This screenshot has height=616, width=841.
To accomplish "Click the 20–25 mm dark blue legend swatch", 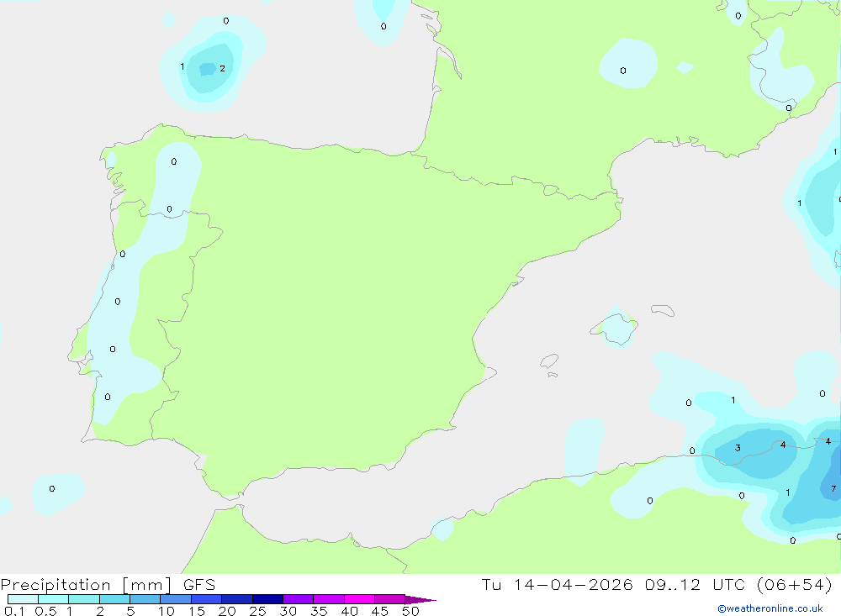I will tap(236, 599).
